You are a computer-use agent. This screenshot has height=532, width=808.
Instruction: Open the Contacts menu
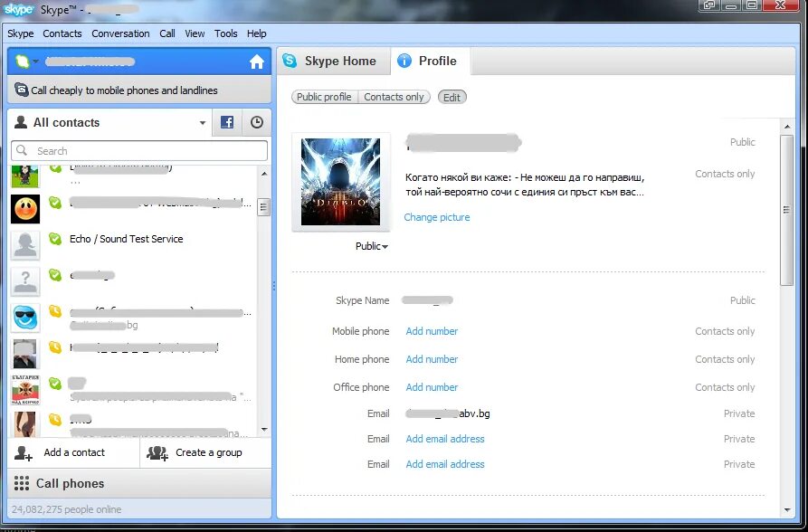[62, 33]
